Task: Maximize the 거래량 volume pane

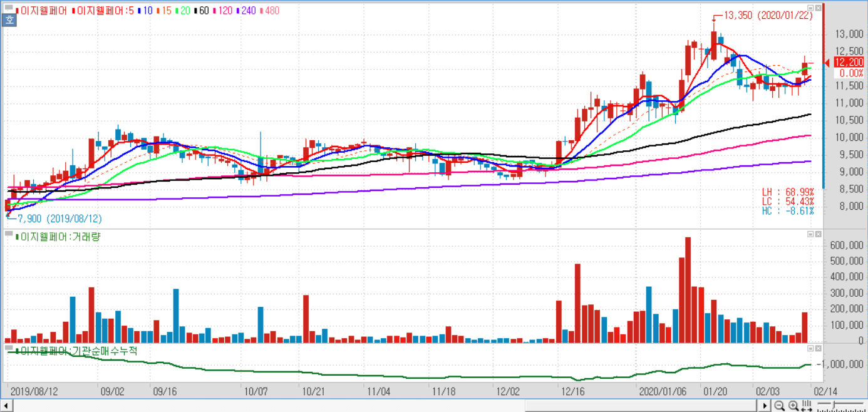Action: tap(810, 234)
